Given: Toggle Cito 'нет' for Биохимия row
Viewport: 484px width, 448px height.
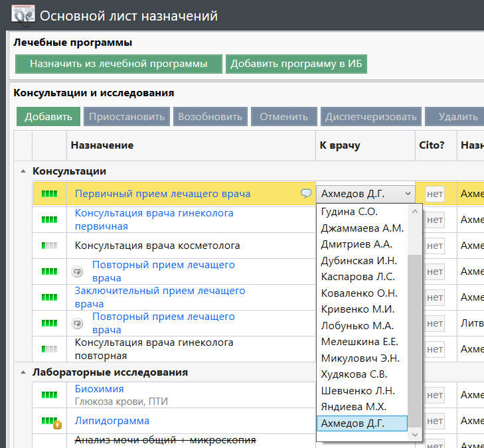Looking at the screenshot, I should (434, 395).
